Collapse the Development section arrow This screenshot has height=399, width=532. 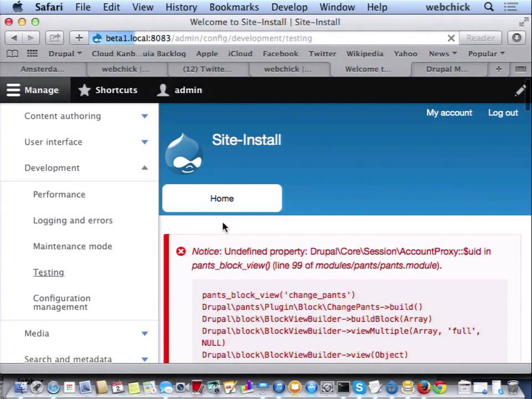click(x=145, y=167)
